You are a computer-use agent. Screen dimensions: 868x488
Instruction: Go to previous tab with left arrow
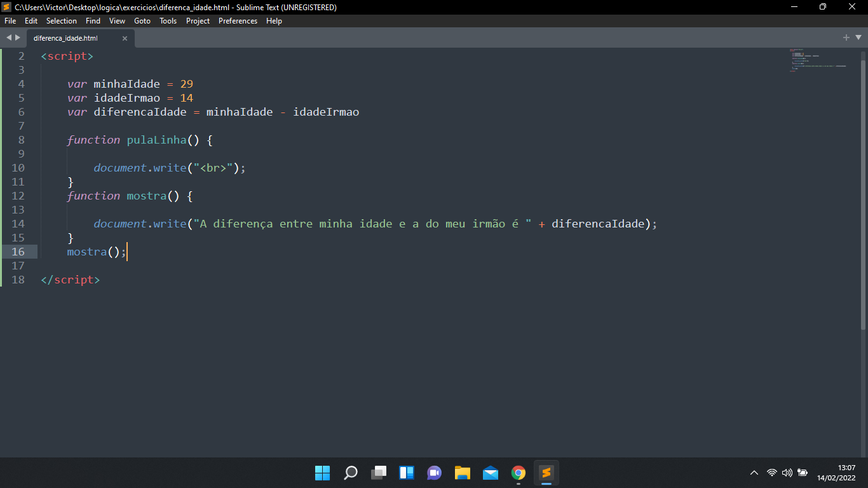click(x=9, y=37)
